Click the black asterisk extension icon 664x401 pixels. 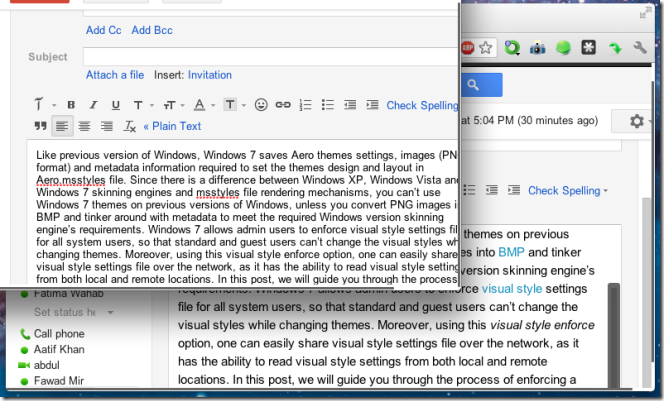click(589, 47)
